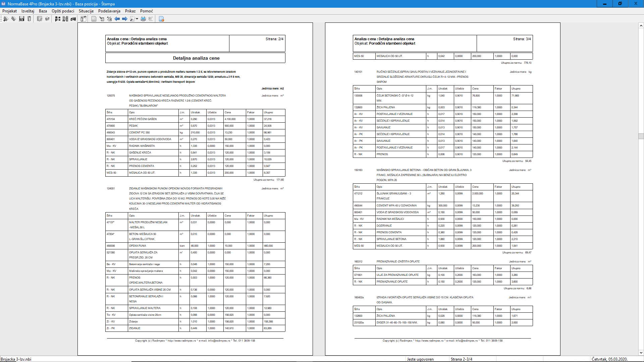Click the Opšti podaci menu

click(63, 11)
